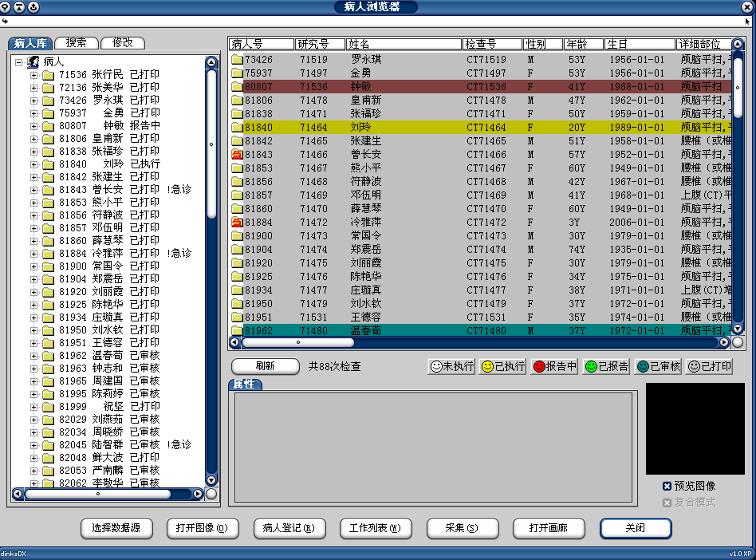Toggle the 已审核 status filter
The image size is (756, 560).
click(658, 367)
